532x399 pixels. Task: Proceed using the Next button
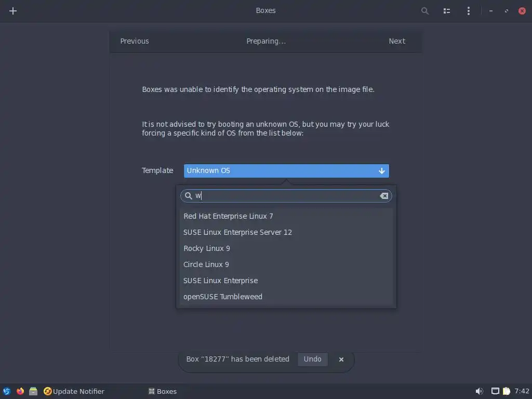397,41
